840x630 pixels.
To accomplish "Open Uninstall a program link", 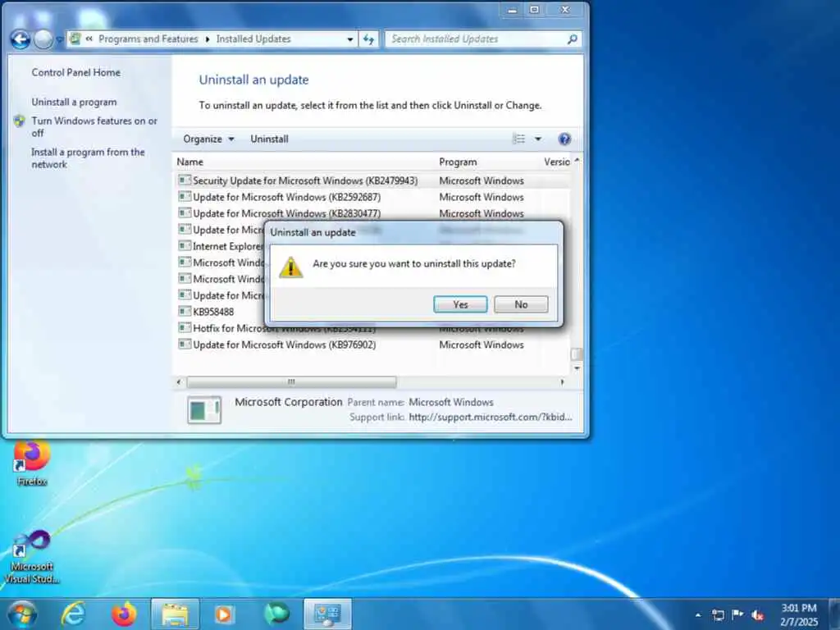I will (x=74, y=102).
